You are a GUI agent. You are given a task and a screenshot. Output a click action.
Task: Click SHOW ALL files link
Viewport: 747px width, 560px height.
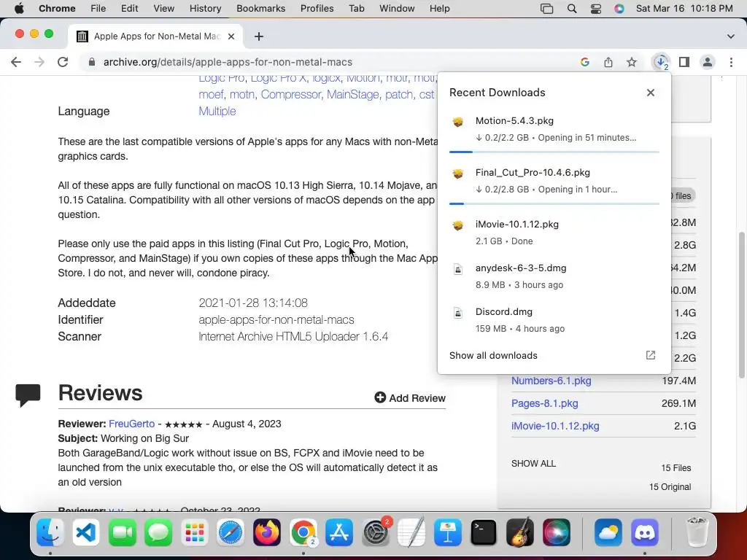coord(533,463)
